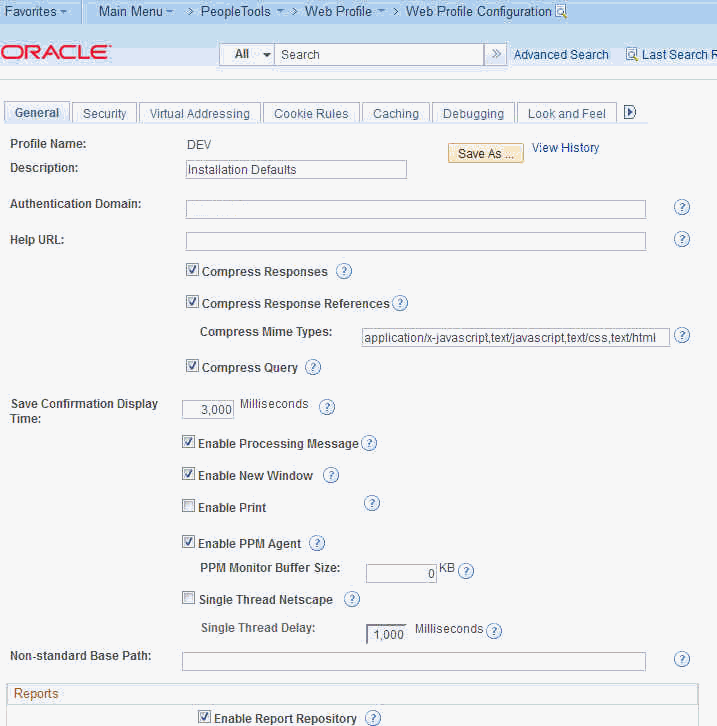
Task: Show help for Enable Report Repository
Action: 373,718
